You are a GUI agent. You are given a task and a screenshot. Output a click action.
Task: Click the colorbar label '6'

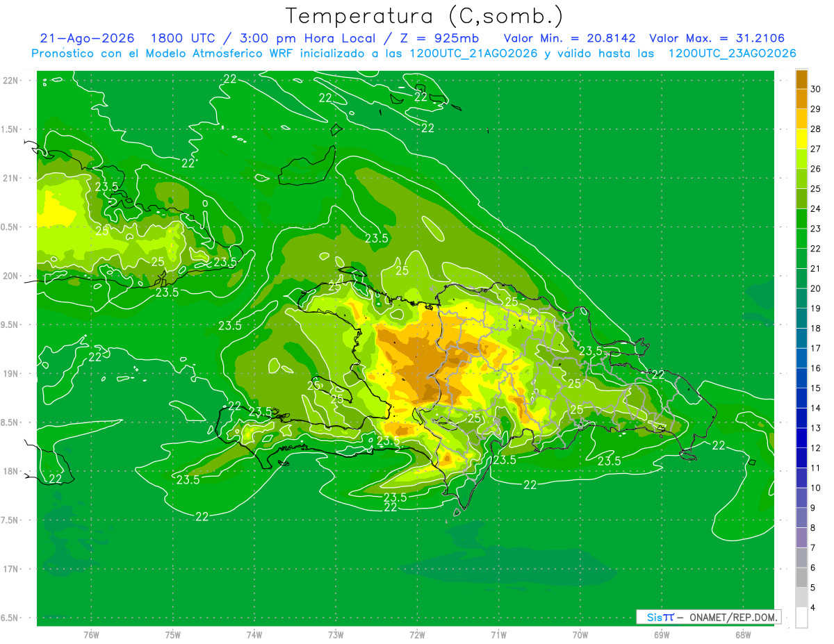[x=813, y=568]
